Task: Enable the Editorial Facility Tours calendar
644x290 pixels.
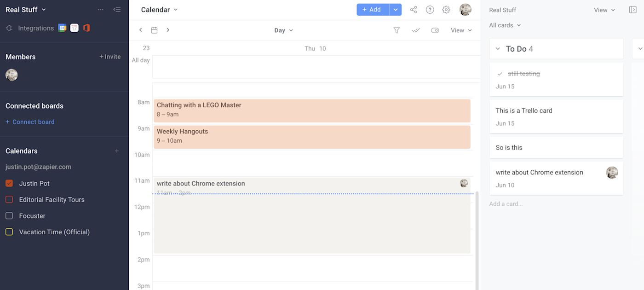Action: [9, 199]
